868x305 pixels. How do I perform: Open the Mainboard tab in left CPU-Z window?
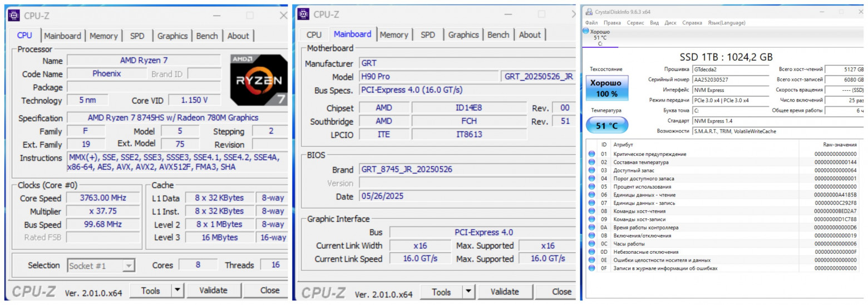pos(62,36)
